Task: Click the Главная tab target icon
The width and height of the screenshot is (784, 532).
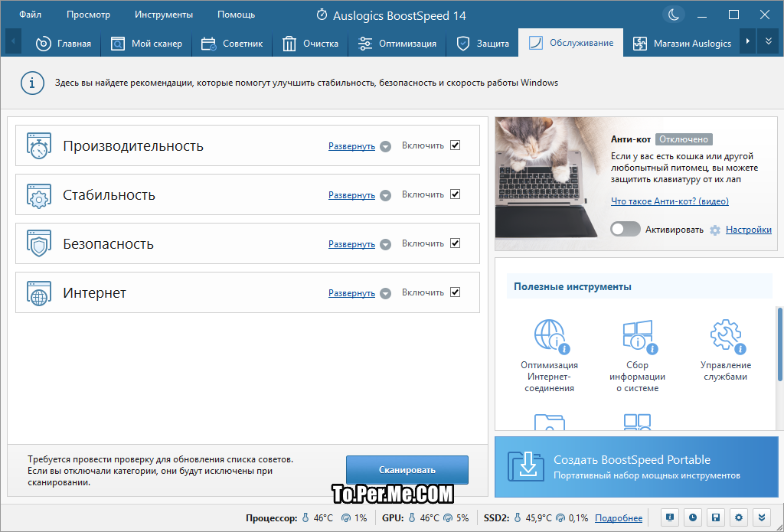Action: (44, 44)
